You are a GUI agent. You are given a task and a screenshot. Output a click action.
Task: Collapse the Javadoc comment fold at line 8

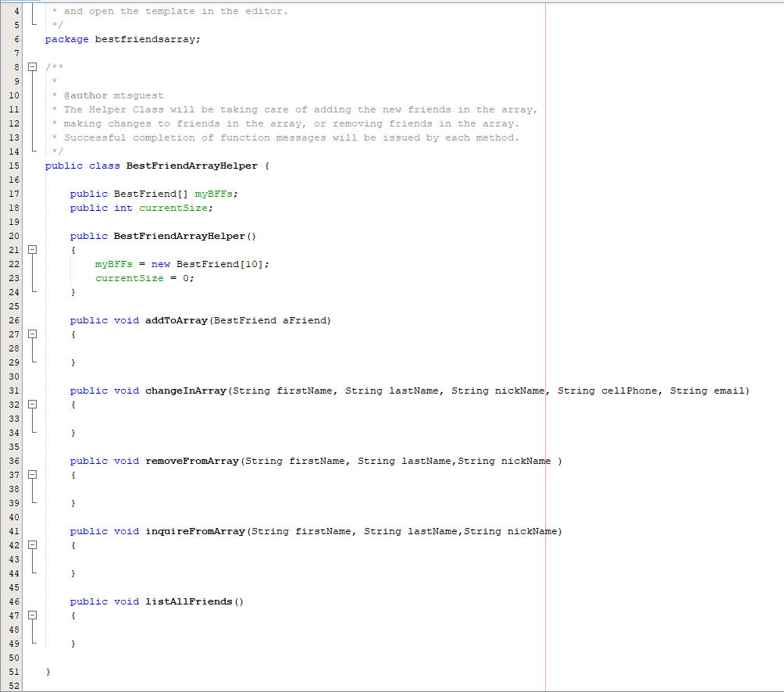click(x=32, y=66)
